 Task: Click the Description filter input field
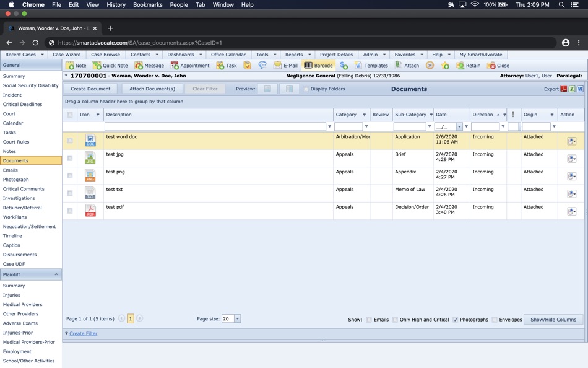[x=215, y=126]
